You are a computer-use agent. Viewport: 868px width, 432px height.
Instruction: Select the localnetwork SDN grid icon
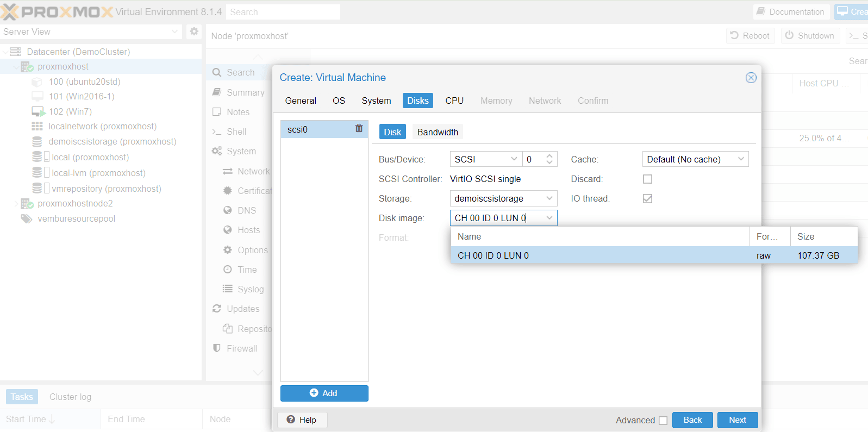(x=37, y=126)
